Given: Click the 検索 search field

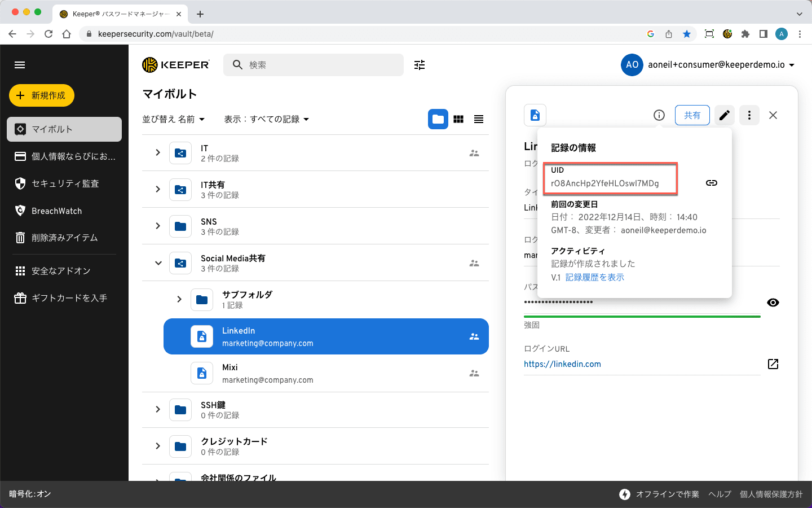Looking at the screenshot, I should [321, 65].
